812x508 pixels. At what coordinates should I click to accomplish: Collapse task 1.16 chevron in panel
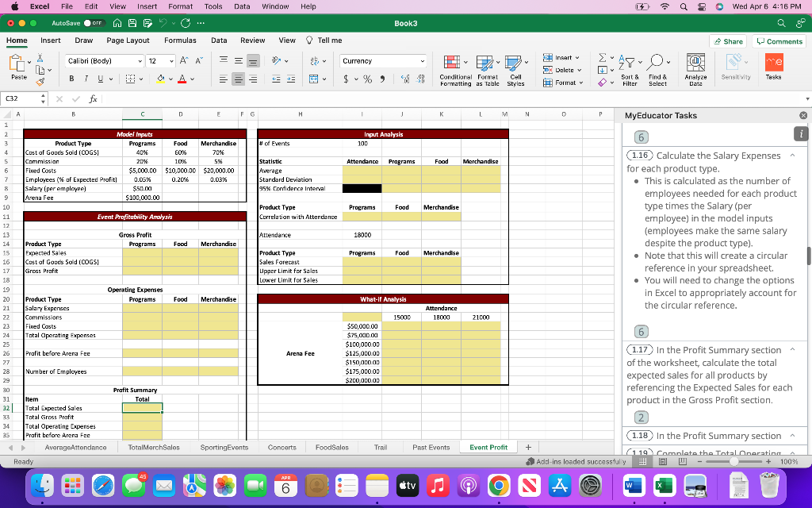792,155
